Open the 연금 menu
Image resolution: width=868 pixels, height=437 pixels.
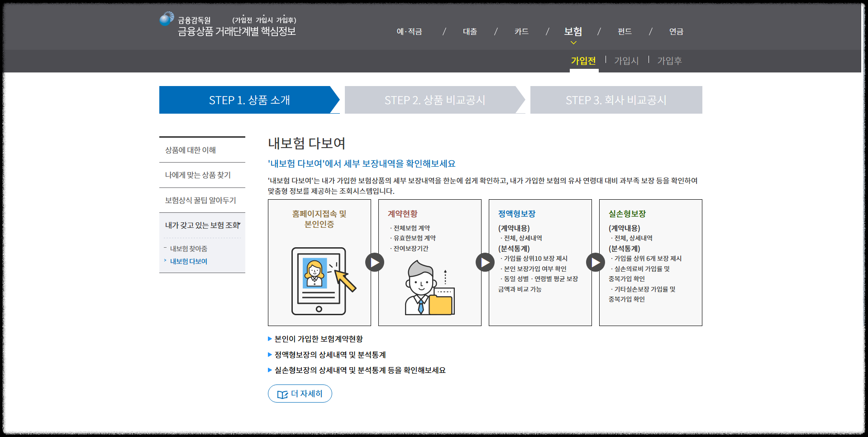point(676,32)
